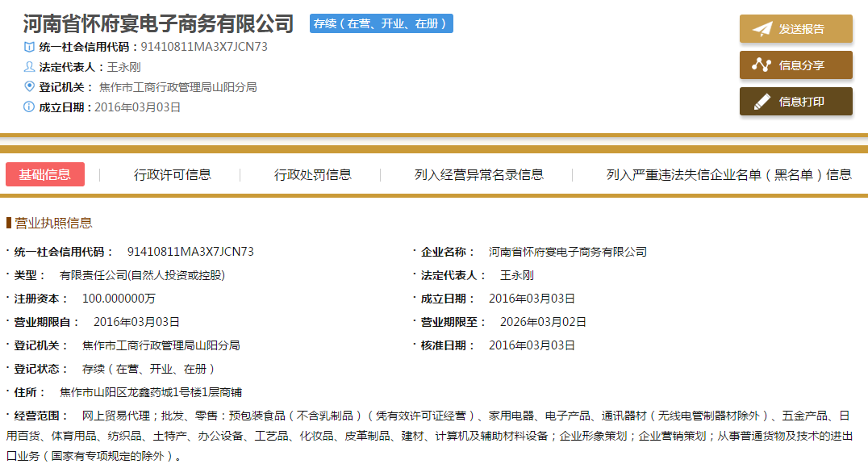This screenshot has width=868, height=464.
Task: Click the 营业执照信息 section heading
Action: 53,223
